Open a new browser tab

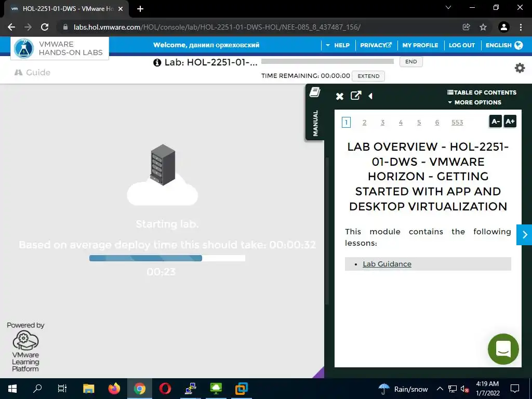point(140,9)
